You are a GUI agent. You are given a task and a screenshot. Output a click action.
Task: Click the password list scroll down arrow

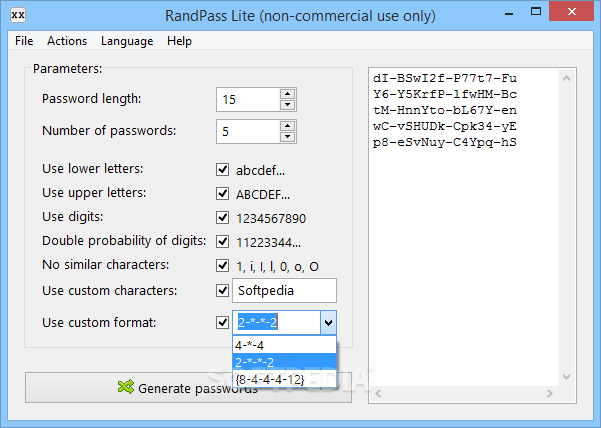[566, 377]
